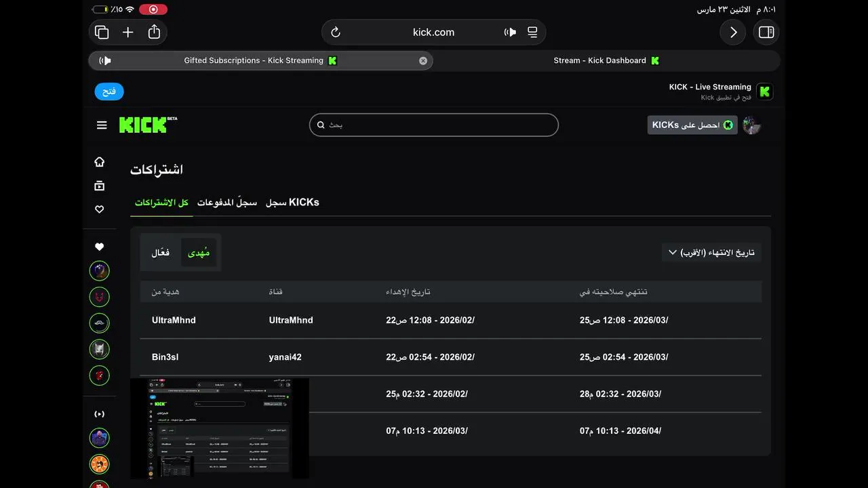Open the Kick hamburger menu

click(x=102, y=125)
